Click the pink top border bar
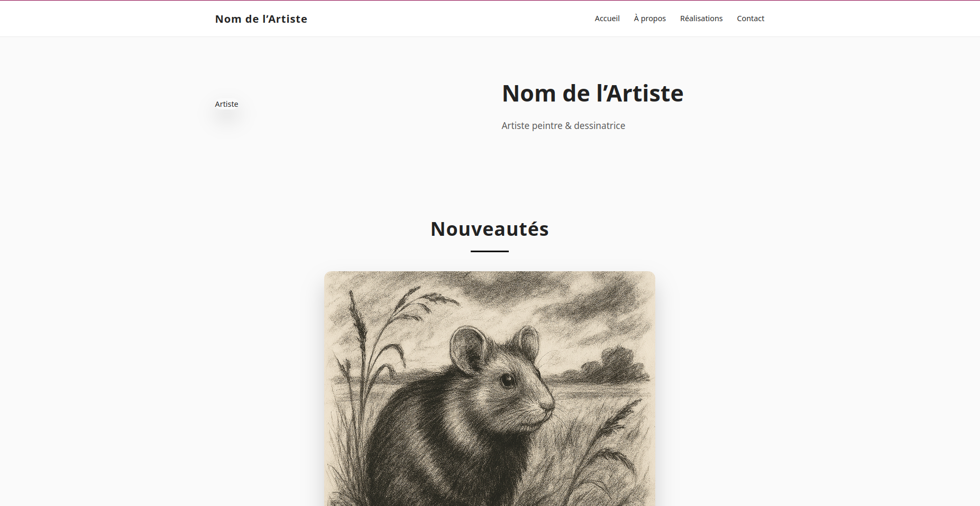Screen dimensions: 980x506 (490, 1)
